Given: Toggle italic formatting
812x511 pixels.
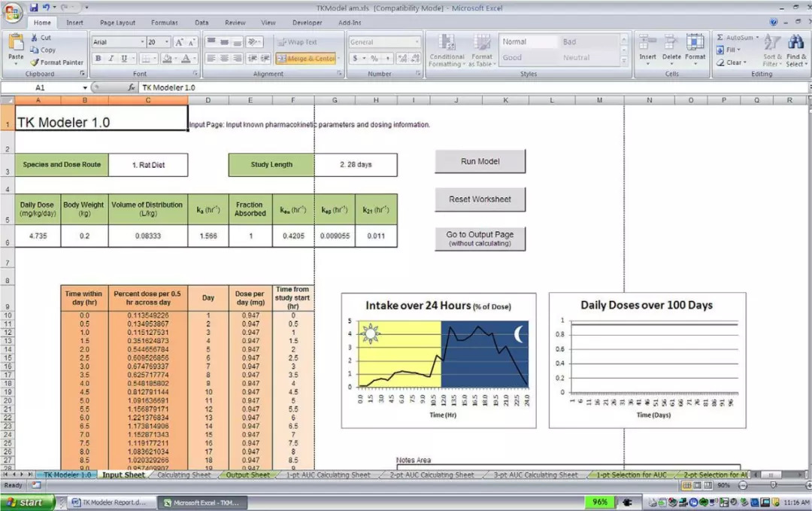Looking at the screenshot, I should 111,59.
